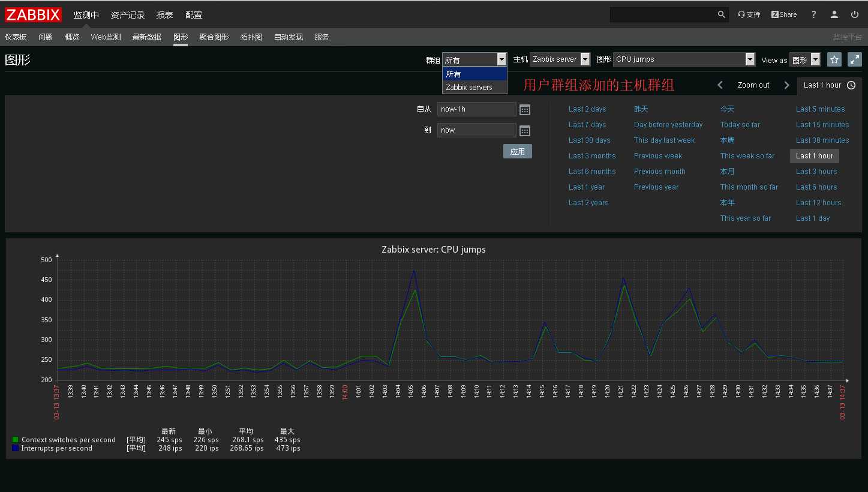868x492 pixels.
Task: Click the search magnifier icon
Action: [721, 14]
